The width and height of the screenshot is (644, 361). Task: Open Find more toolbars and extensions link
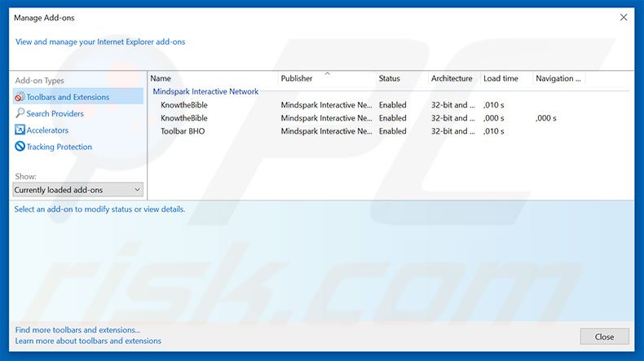(77, 330)
